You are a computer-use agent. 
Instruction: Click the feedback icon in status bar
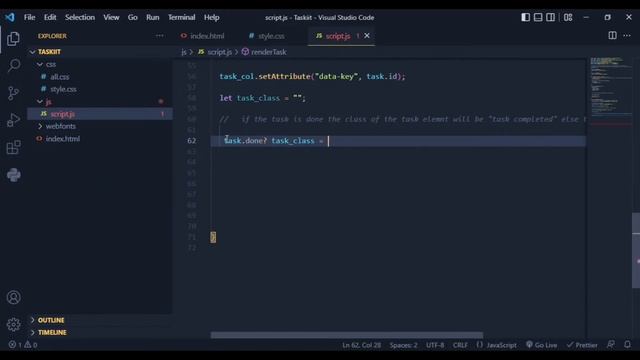pos(611,344)
